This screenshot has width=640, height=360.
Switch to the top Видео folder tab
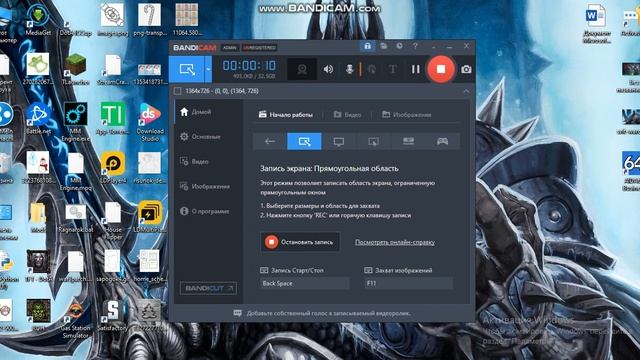(x=347, y=115)
